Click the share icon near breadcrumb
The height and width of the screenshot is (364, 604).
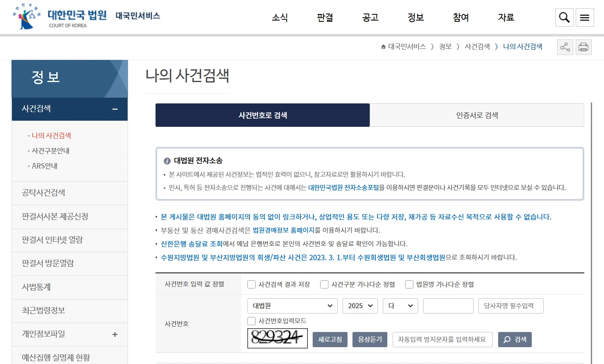coord(565,47)
